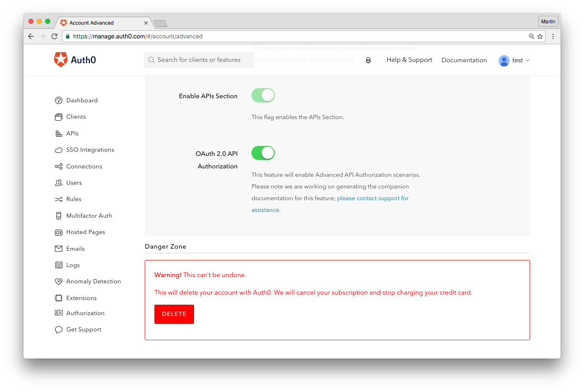
Task: Select Users in sidebar
Action: coord(74,183)
